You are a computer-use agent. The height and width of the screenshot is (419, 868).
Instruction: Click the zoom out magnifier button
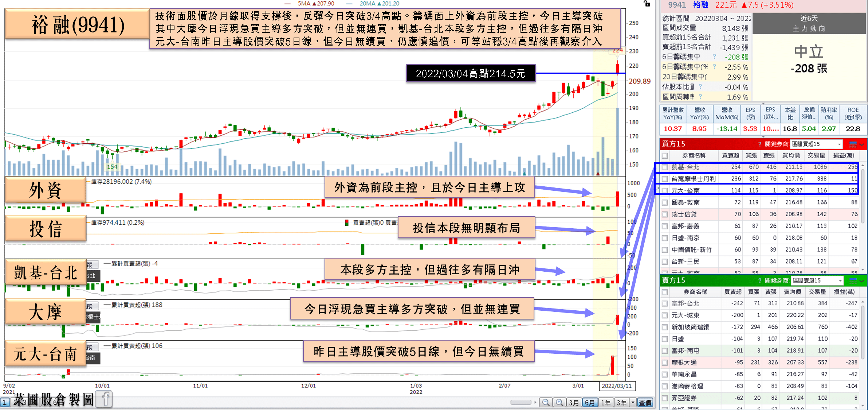point(545,403)
